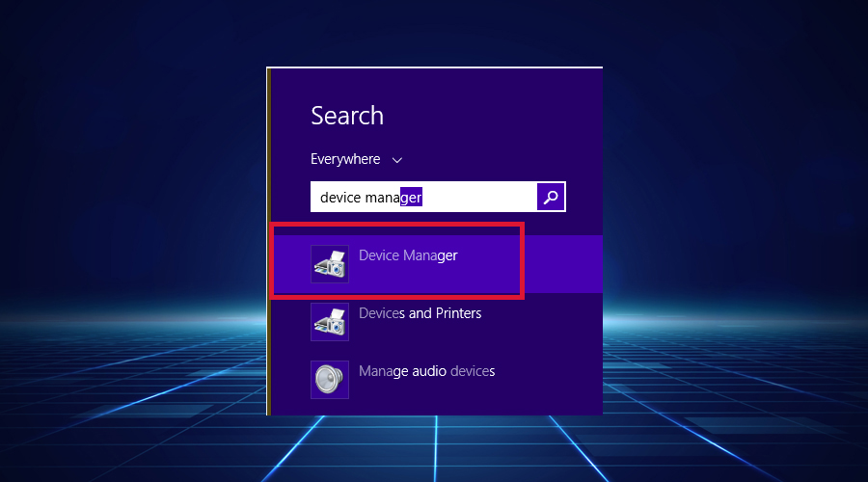
Task: Select the Manage audio devices result text
Action: pyautogui.click(x=427, y=371)
